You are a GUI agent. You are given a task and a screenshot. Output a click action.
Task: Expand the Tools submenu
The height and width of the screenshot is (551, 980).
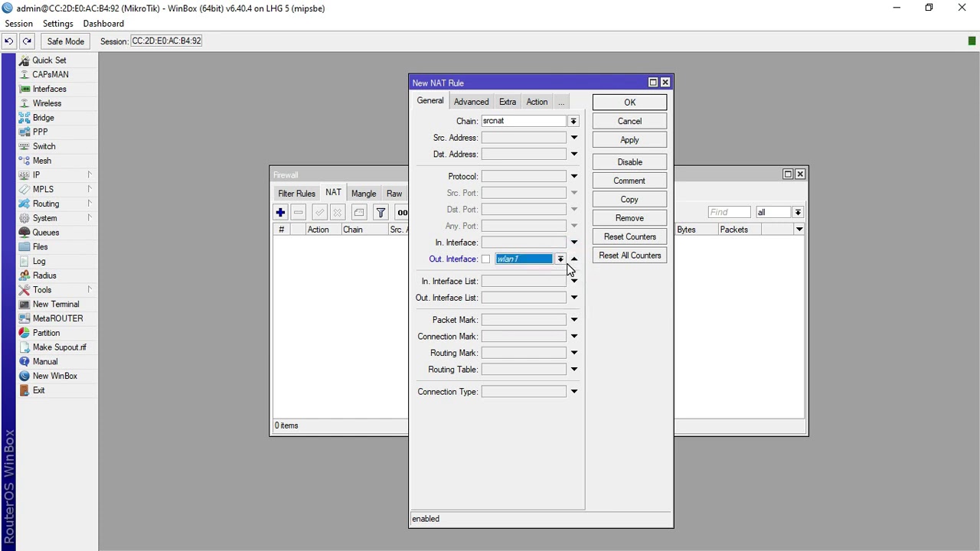tap(57, 290)
